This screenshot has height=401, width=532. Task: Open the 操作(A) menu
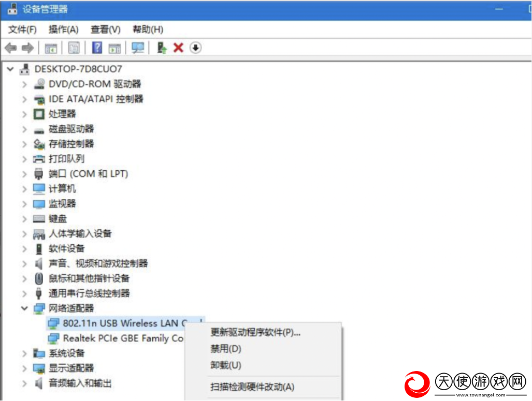pyautogui.click(x=63, y=29)
